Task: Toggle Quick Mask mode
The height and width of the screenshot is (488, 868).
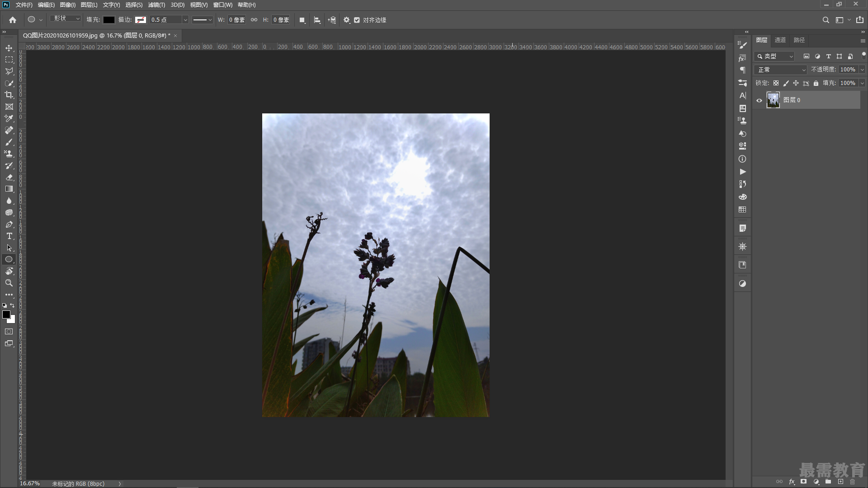Action: pos(9,332)
